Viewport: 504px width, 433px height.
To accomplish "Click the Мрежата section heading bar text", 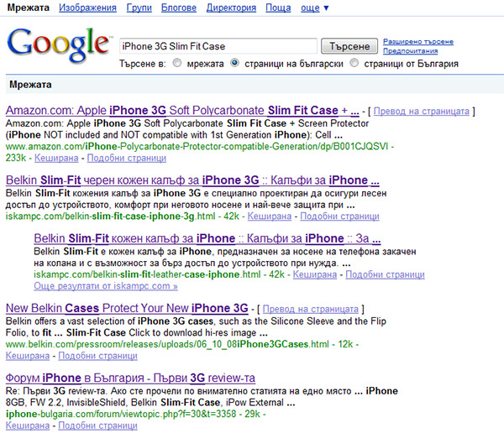I will (x=30, y=85).
